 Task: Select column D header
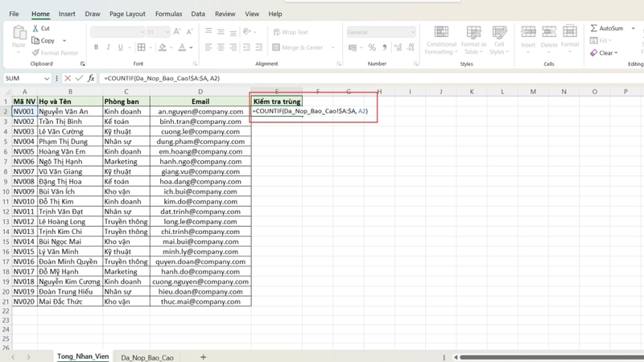[x=200, y=92]
